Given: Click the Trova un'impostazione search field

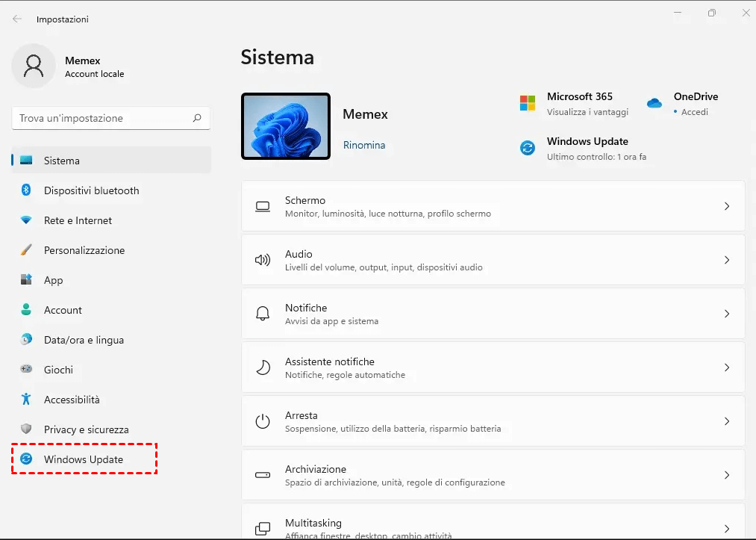Looking at the screenshot, I should tap(101, 118).
